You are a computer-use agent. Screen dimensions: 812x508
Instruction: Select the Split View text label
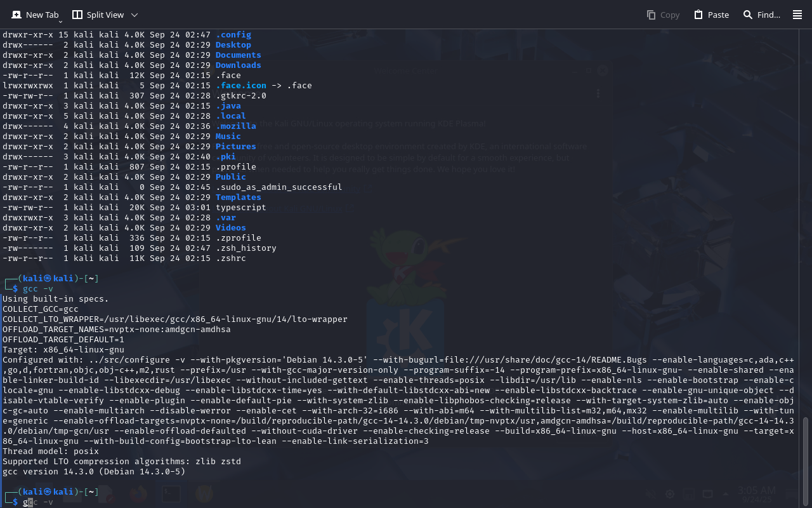point(105,15)
